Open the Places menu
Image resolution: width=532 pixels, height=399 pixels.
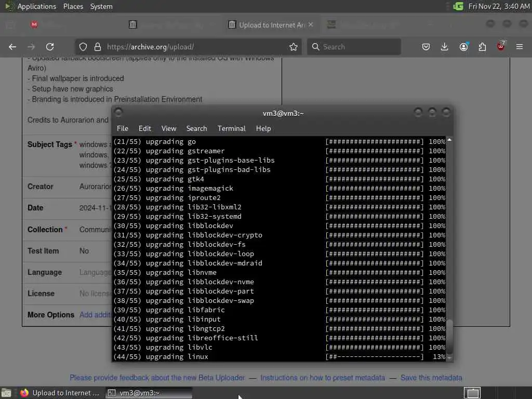[x=73, y=6]
